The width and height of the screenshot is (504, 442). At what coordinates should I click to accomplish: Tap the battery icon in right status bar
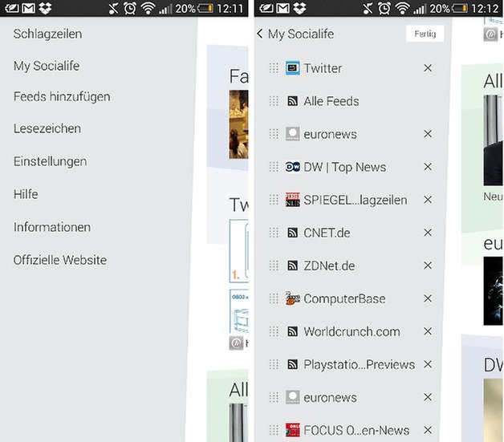pyautogui.click(x=460, y=8)
